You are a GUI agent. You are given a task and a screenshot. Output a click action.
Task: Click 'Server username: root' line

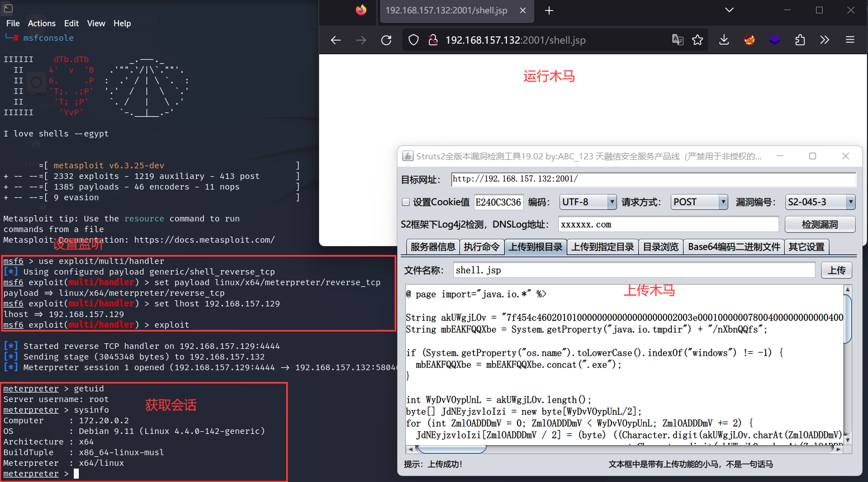pos(56,399)
